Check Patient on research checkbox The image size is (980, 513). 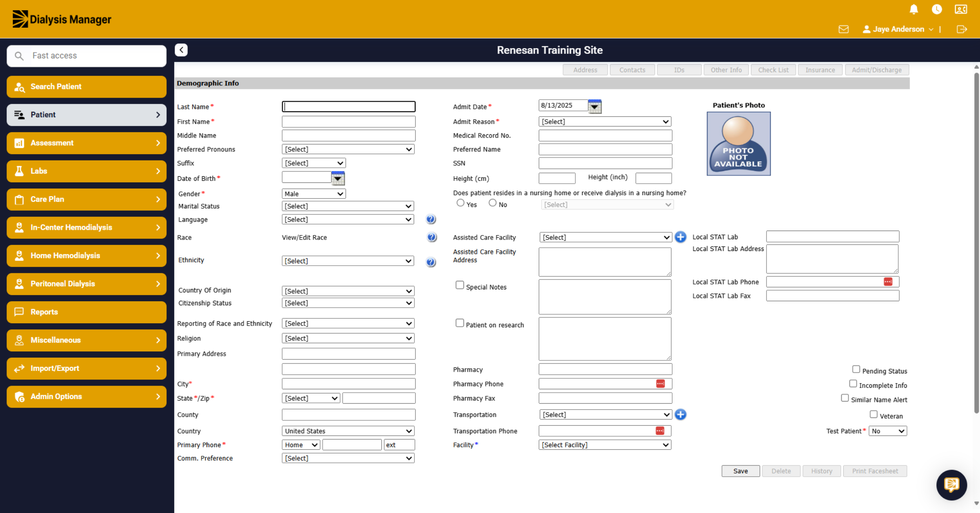[x=460, y=323]
